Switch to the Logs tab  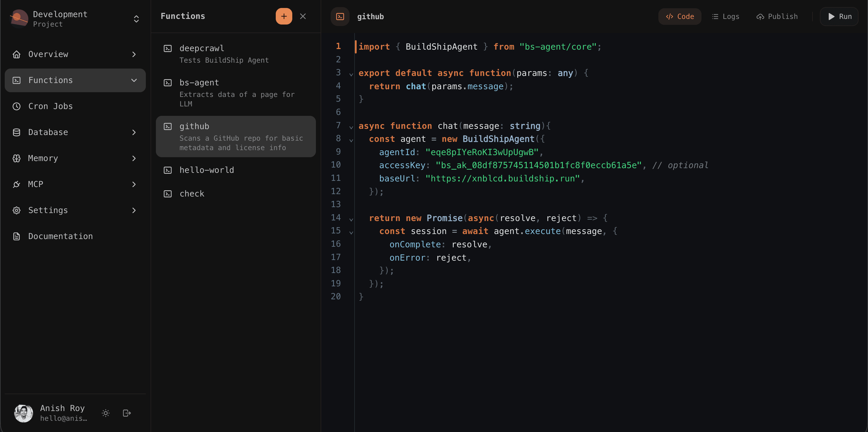pyautogui.click(x=725, y=16)
